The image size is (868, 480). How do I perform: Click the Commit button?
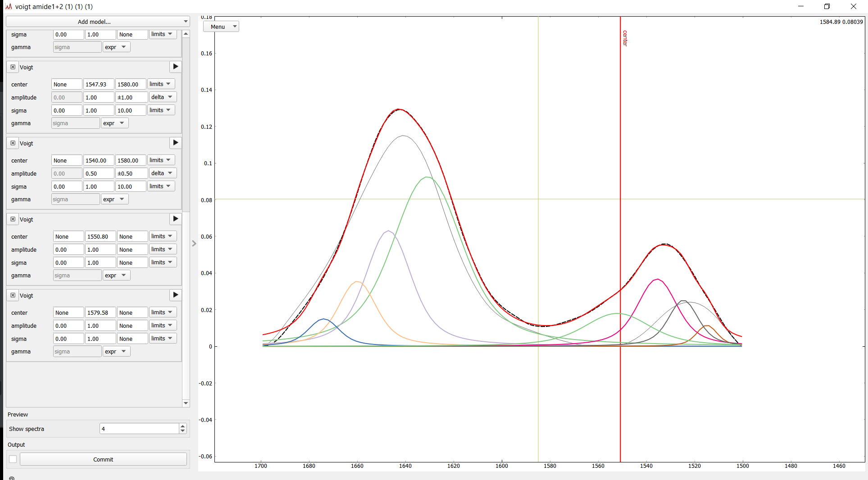coord(103,459)
